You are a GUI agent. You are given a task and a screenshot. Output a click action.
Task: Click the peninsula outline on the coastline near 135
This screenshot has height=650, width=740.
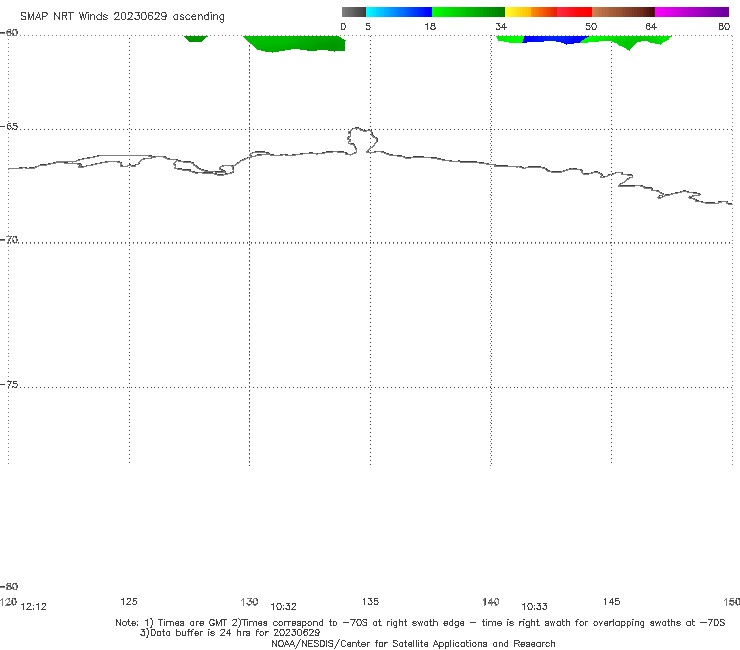362,140
